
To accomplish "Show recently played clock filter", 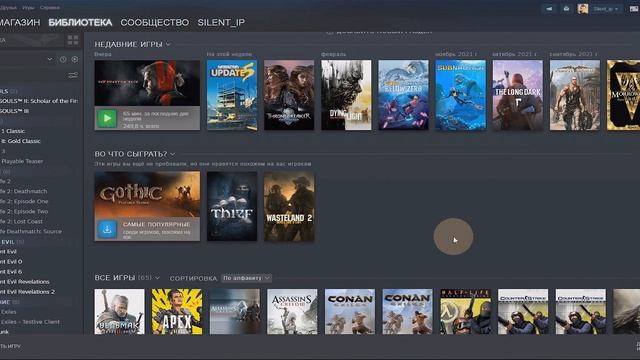I will pos(63,59).
